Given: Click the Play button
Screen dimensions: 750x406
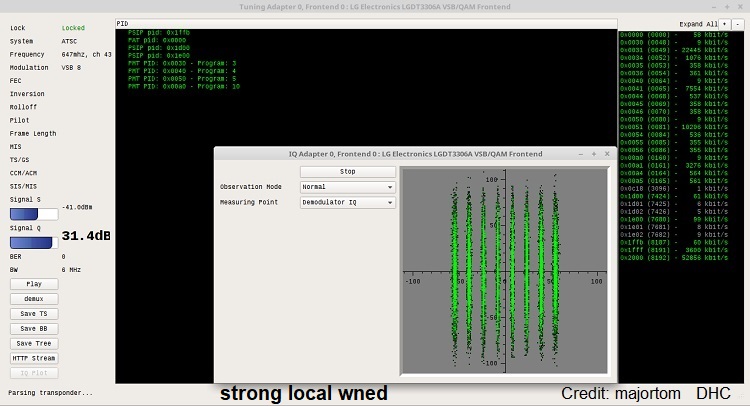Looking at the screenshot, I should click(x=34, y=284).
